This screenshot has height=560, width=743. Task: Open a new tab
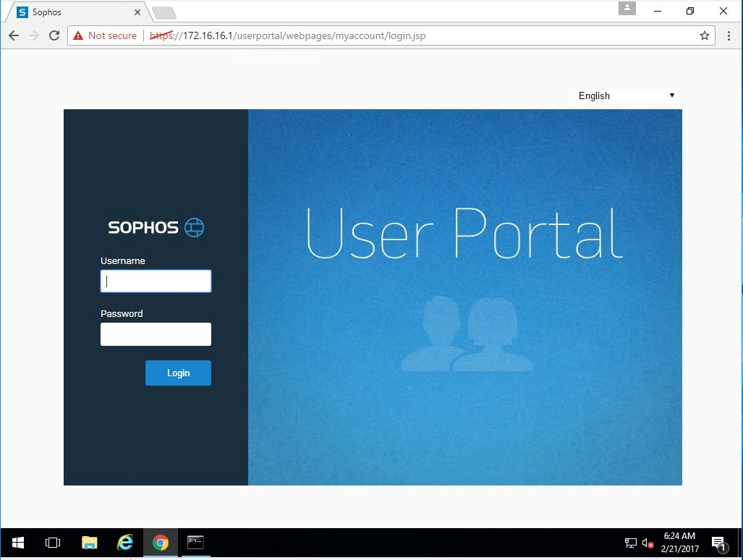pyautogui.click(x=164, y=13)
